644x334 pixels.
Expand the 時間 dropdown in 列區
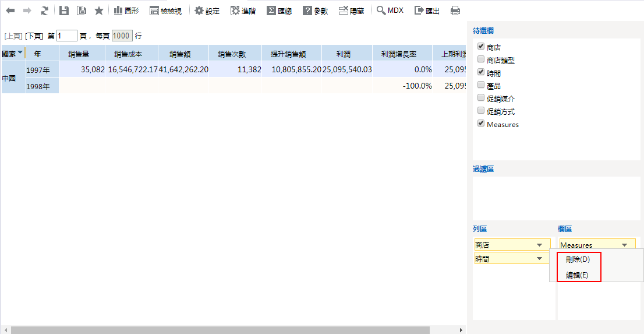539,258
